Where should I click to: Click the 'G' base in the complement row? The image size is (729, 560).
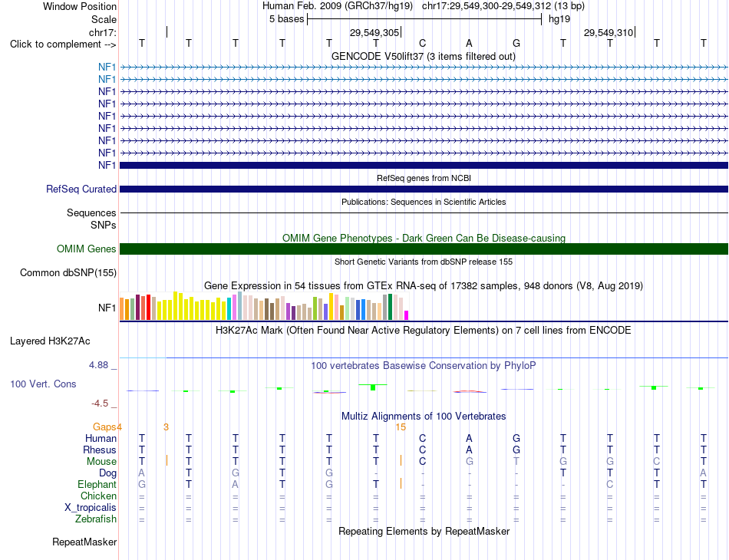pos(516,43)
